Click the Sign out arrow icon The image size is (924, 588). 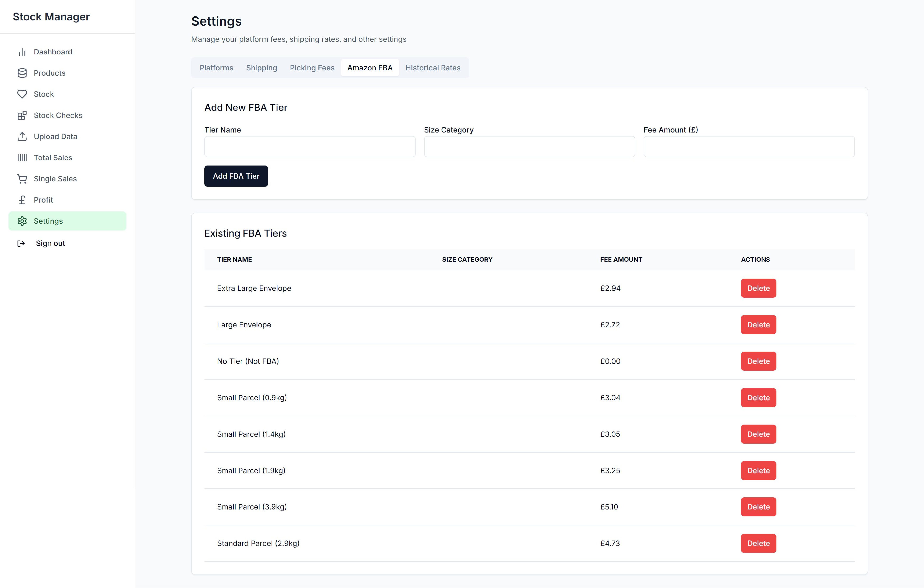[21, 243]
